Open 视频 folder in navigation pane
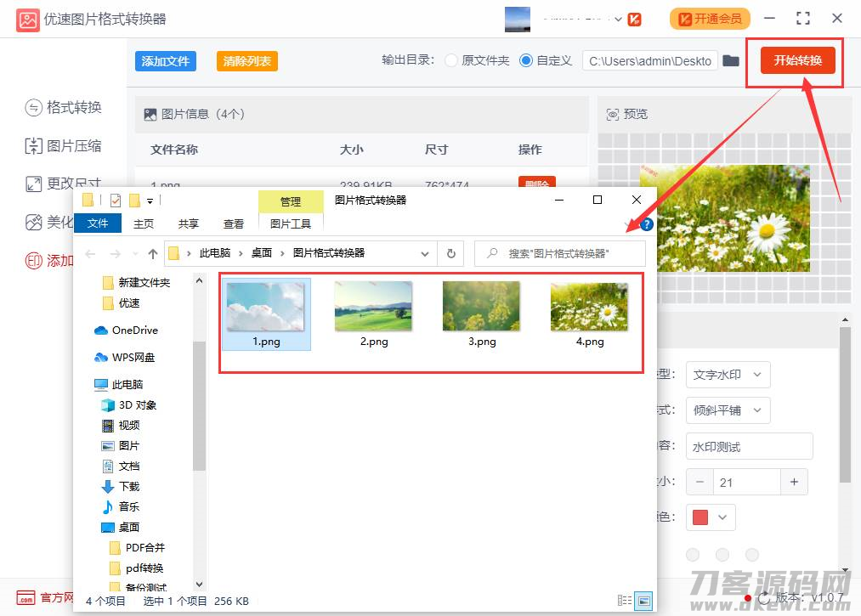Image resolution: width=861 pixels, height=616 pixels. click(122, 426)
